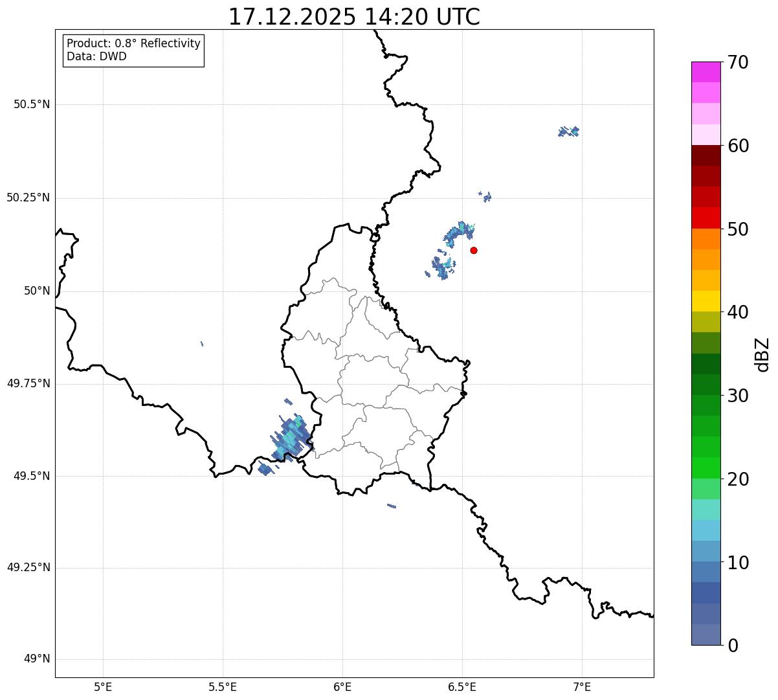Click the 6.5°E longitude label

point(462,686)
